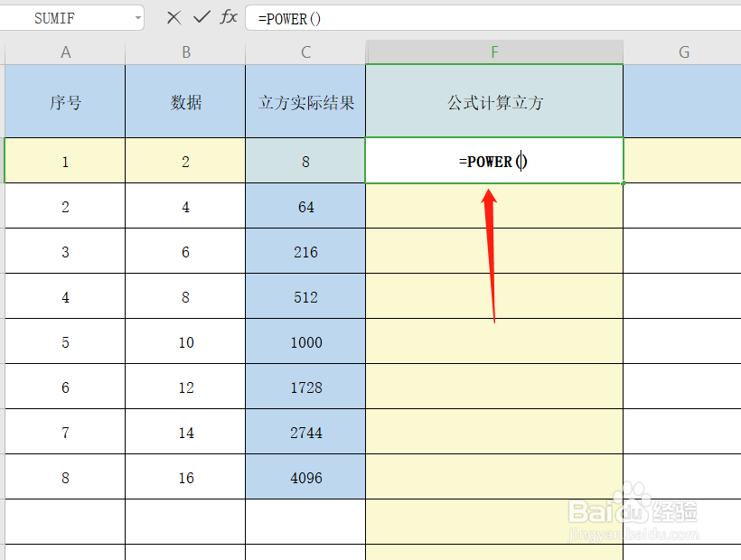Select the empty F cell beside 4096

494,477
